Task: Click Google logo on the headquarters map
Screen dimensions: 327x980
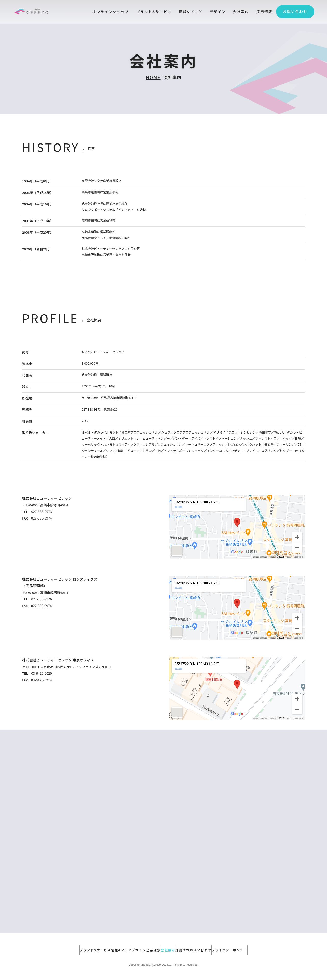Action: 237,552
